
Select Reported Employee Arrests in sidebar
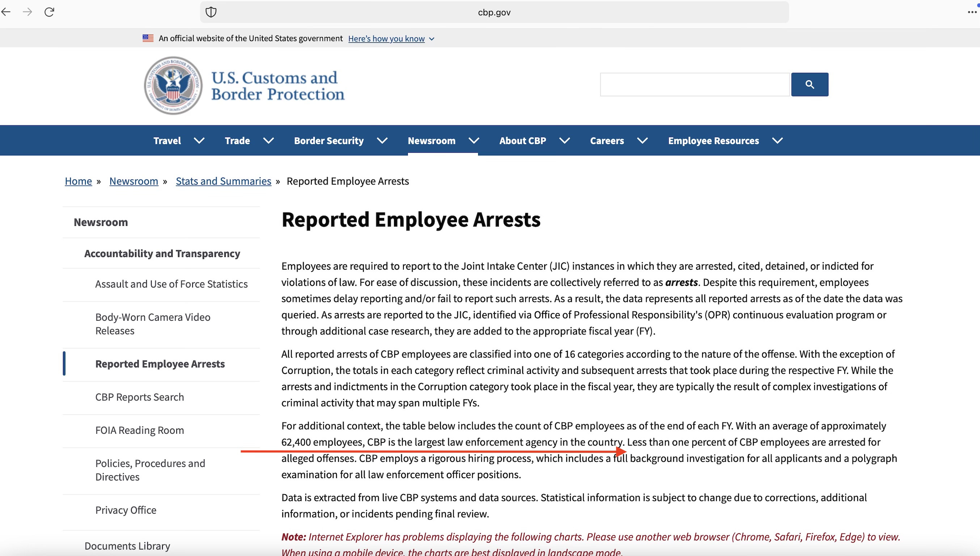[160, 364]
